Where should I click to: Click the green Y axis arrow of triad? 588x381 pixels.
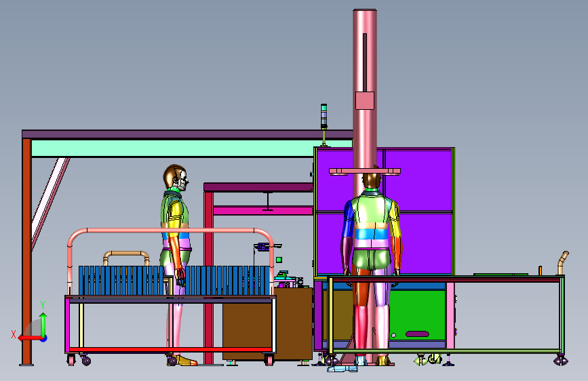tap(43, 323)
